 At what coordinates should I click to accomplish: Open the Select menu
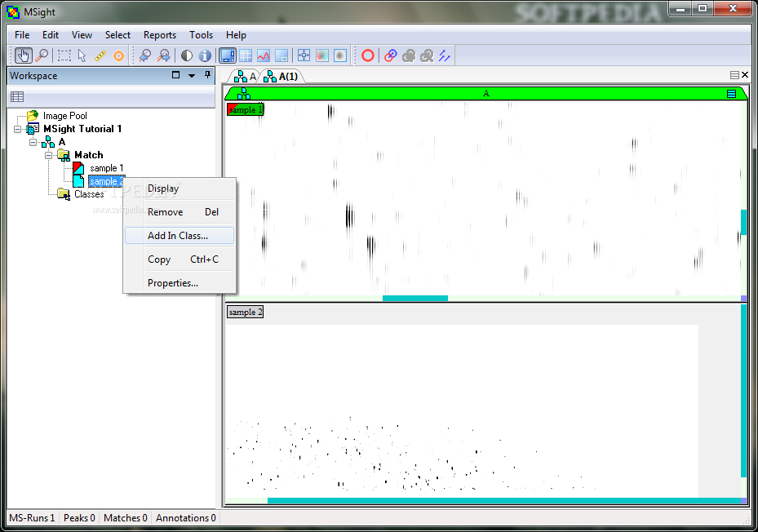(x=117, y=35)
